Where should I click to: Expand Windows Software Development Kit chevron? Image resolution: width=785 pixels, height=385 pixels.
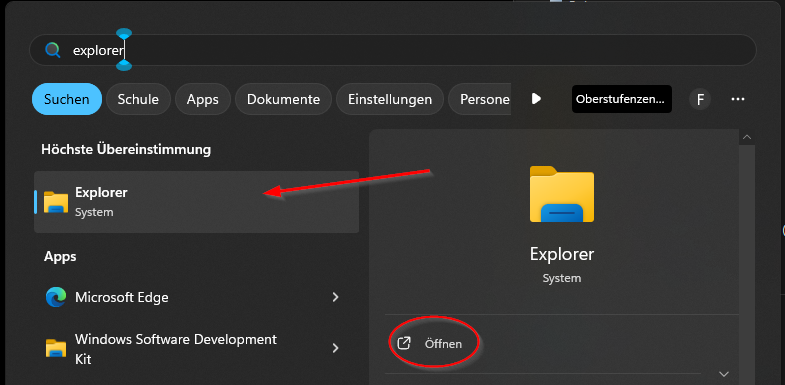[335, 347]
